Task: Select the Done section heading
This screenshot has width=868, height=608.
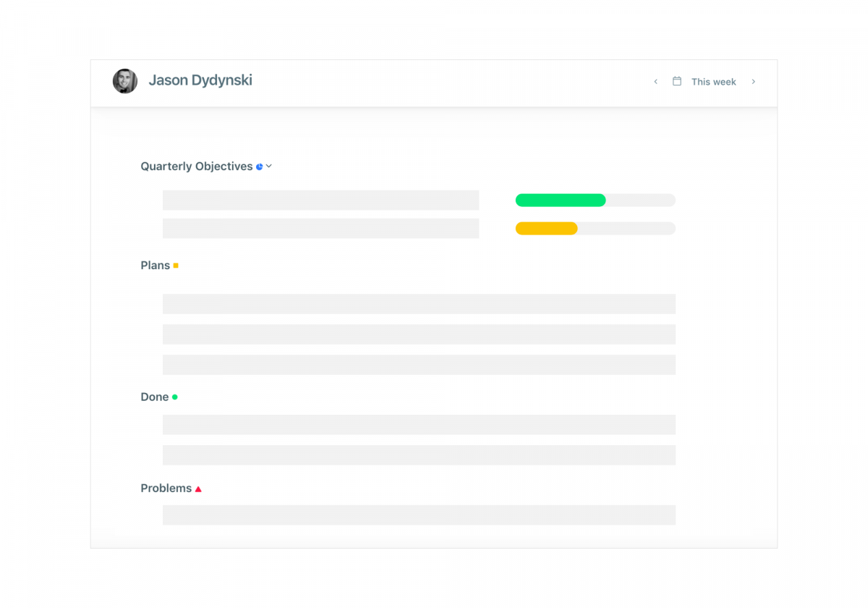Action: pyautogui.click(x=153, y=397)
